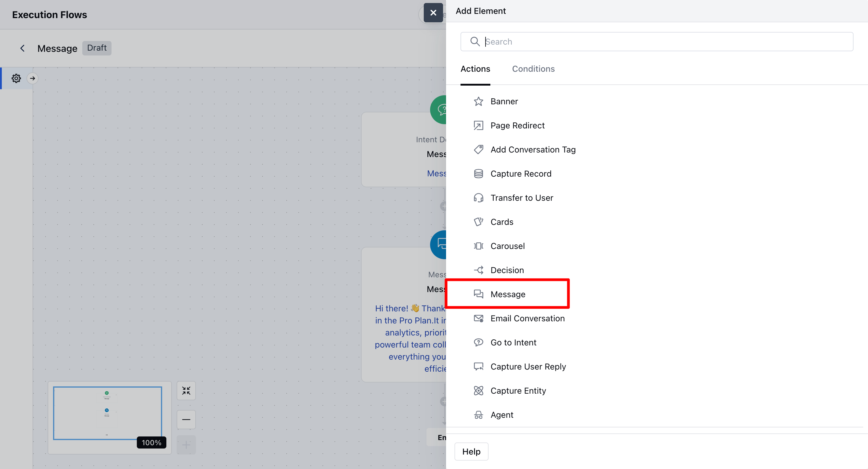This screenshot has width=868, height=469.
Task: Expand the sidebar with arrow button
Action: (33, 78)
